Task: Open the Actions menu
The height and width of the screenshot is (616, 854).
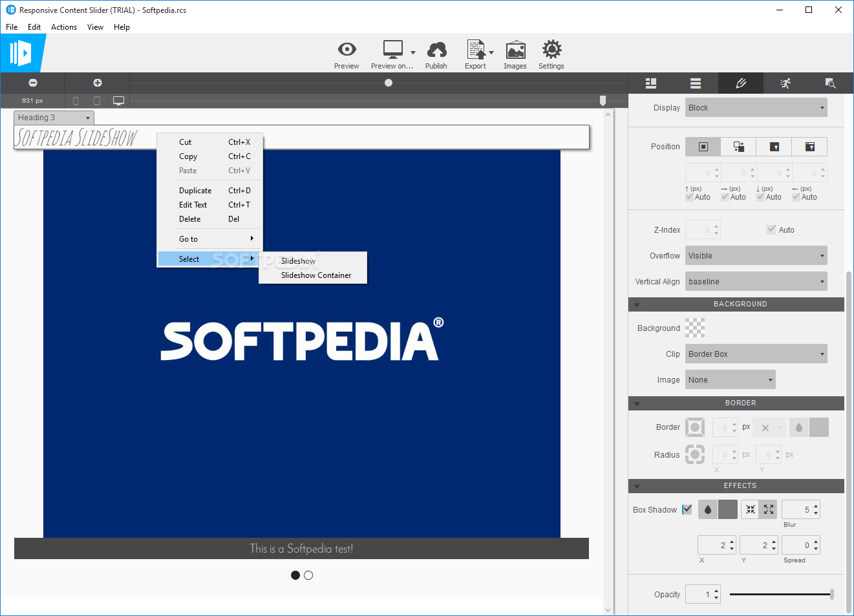Action: point(64,27)
